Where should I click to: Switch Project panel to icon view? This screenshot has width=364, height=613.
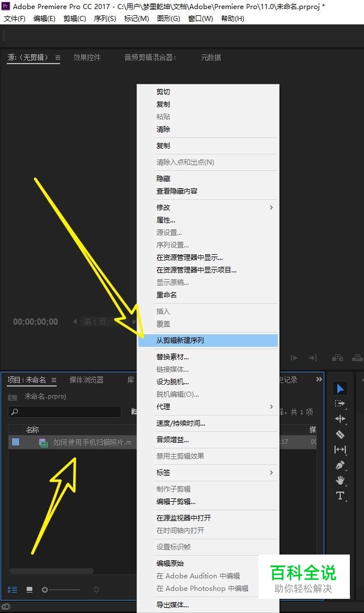[x=29, y=590]
